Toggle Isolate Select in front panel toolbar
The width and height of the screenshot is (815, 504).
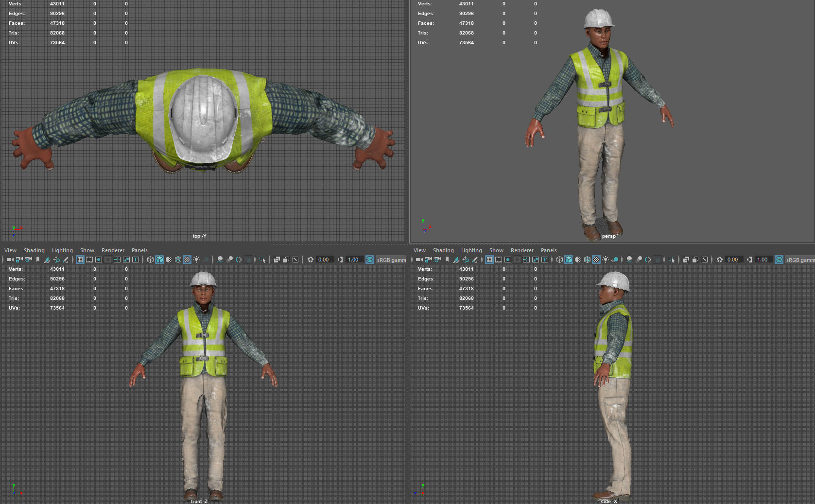(x=262, y=260)
